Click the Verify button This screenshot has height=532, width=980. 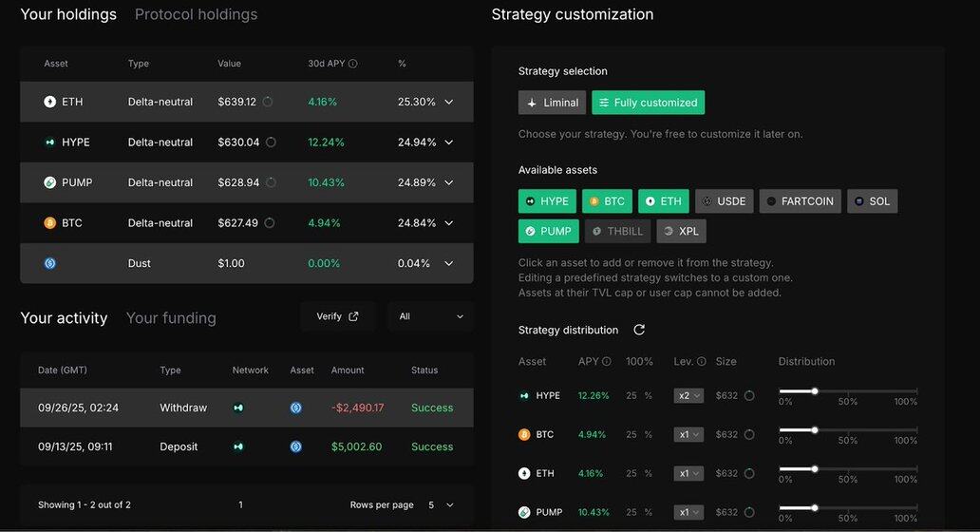tap(338, 316)
